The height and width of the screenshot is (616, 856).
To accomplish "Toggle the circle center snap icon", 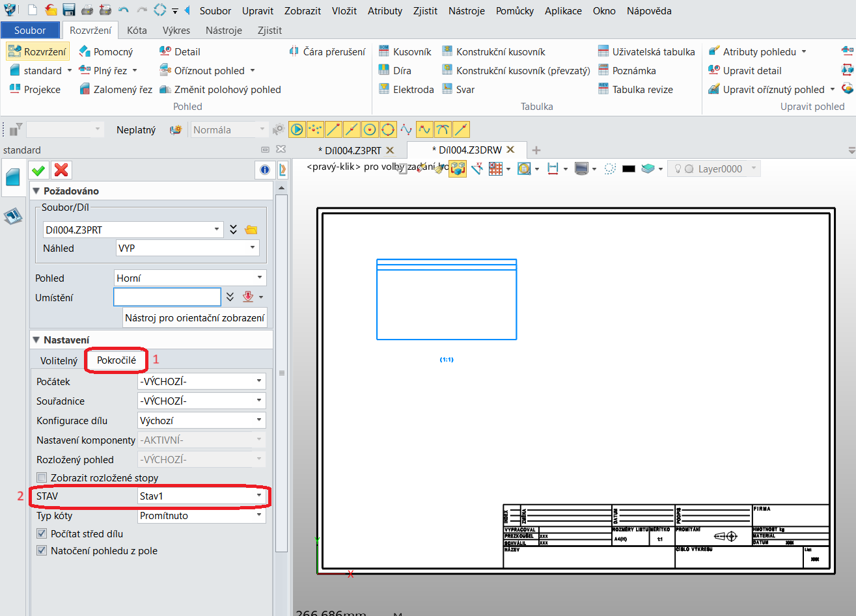I will [370, 129].
